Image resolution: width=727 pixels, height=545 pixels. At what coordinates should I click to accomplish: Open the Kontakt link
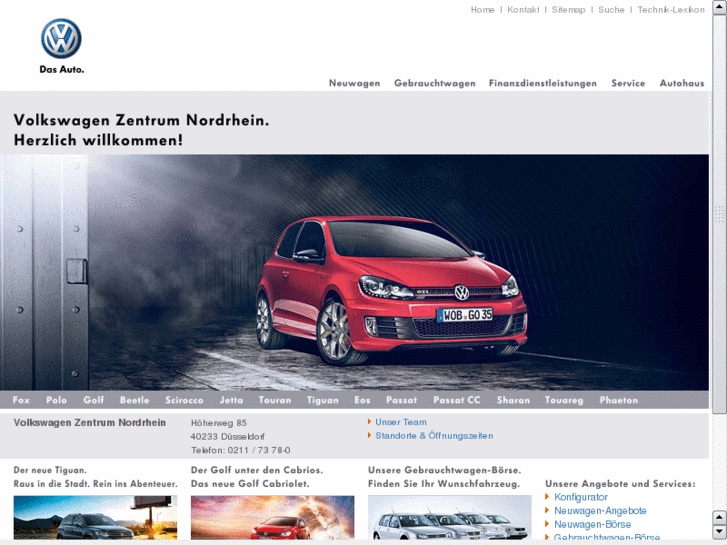523,10
